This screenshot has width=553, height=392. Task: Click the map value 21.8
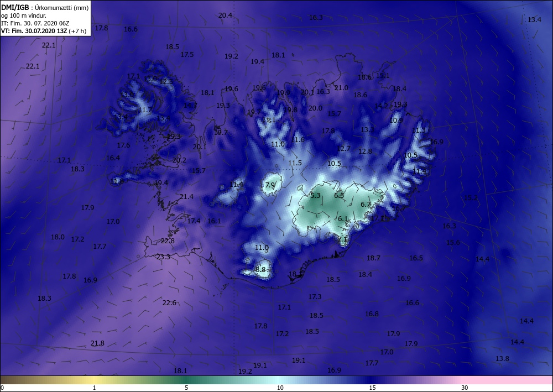pyautogui.click(x=97, y=343)
